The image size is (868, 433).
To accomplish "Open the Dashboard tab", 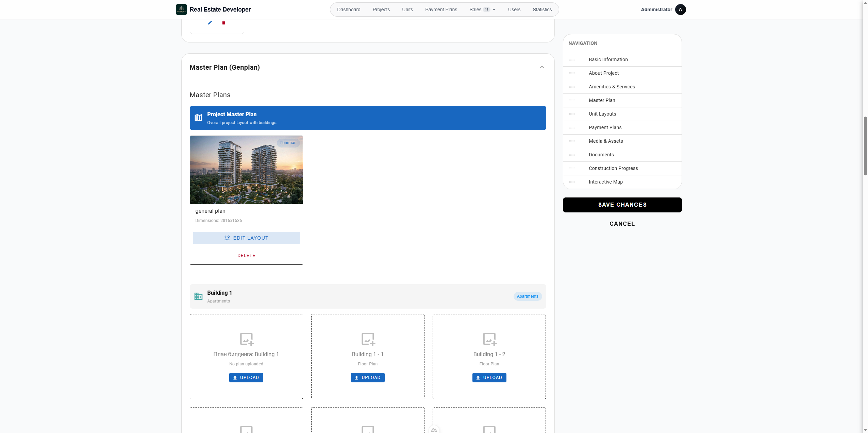I will (349, 10).
